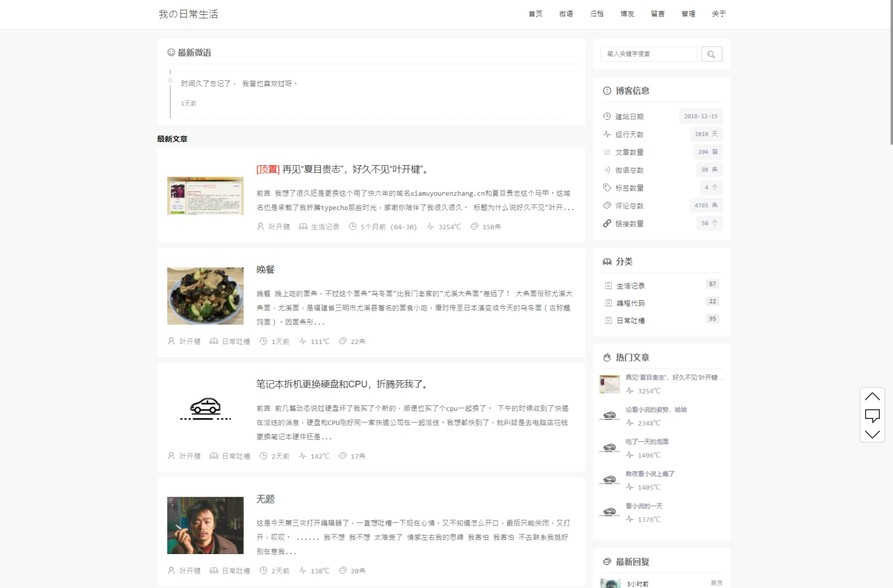Screen dimensions: 893x588
Task: Click the scroll-to-top up arrow
Action: point(872,397)
